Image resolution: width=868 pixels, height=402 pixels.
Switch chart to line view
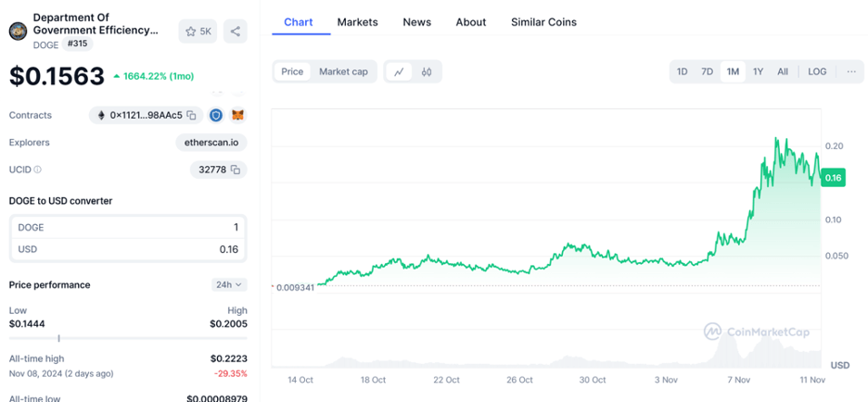coord(399,71)
